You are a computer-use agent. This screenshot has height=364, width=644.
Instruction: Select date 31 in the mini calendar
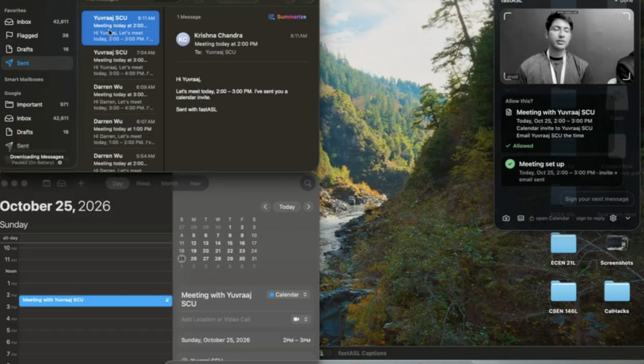(x=254, y=259)
